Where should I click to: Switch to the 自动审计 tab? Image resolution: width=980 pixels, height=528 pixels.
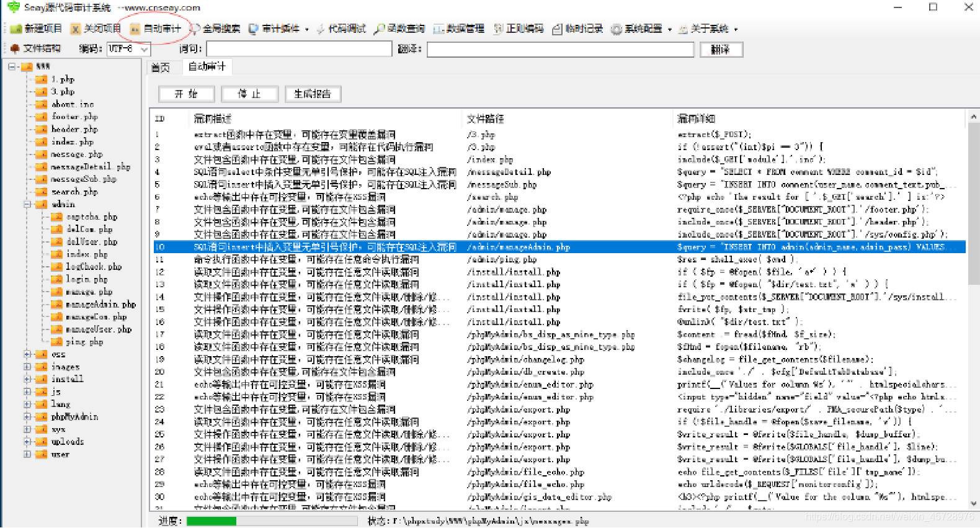(x=207, y=66)
